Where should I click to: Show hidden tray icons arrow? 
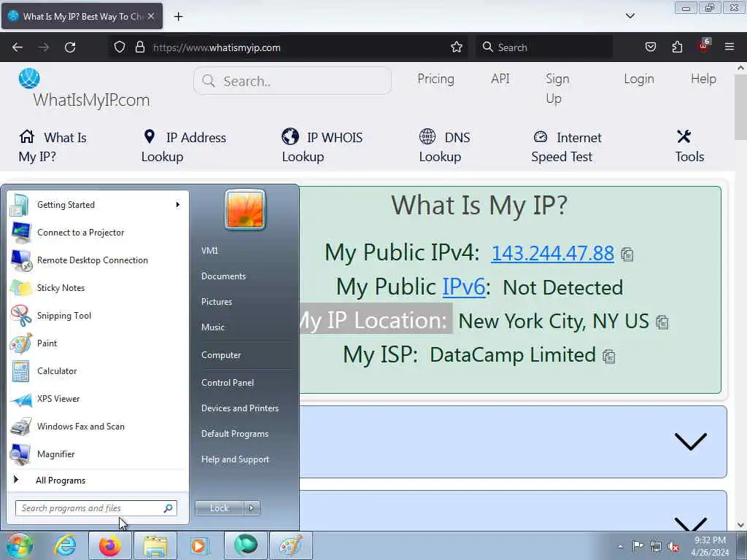(620, 546)
